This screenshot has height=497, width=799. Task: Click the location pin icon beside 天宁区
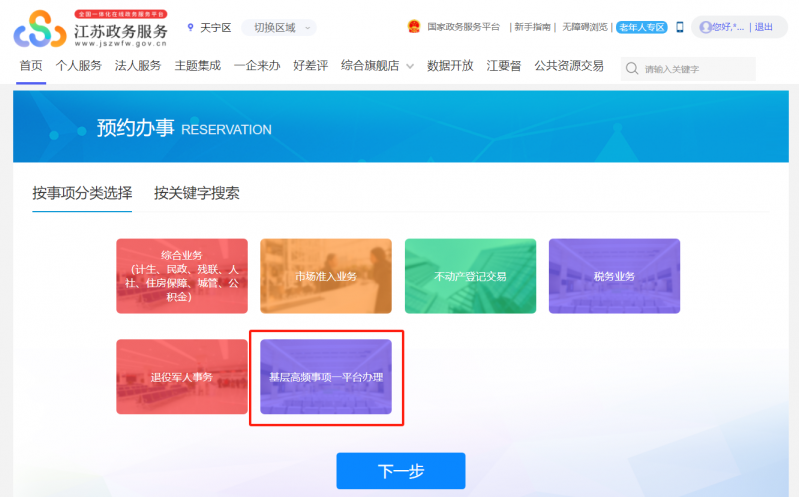191,28
